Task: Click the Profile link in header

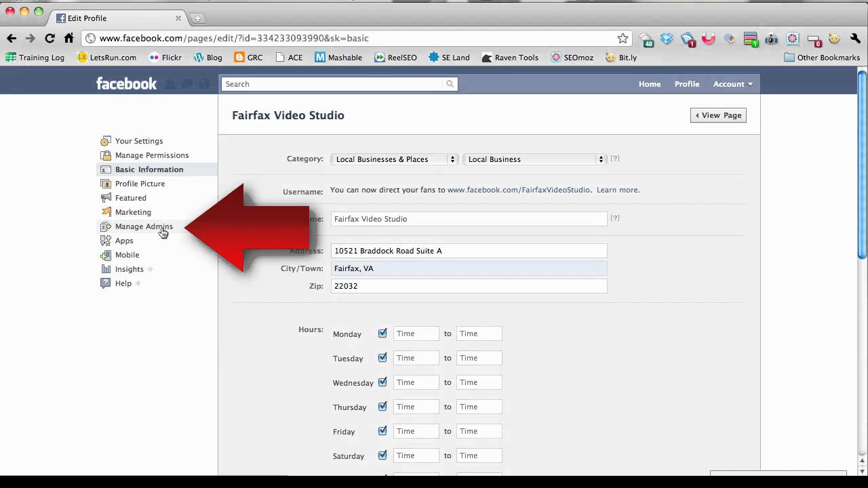Action: coord(687,84)
